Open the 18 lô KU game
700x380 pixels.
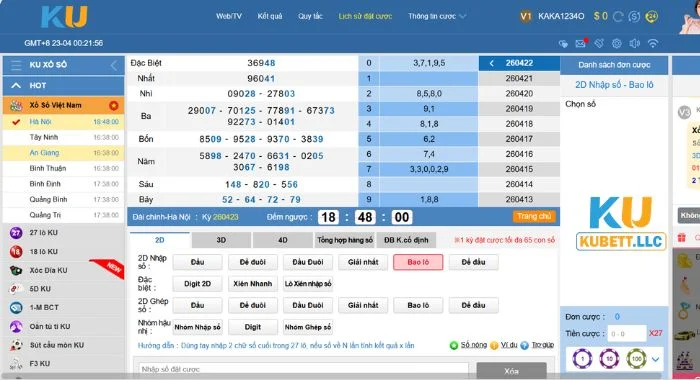63,251
